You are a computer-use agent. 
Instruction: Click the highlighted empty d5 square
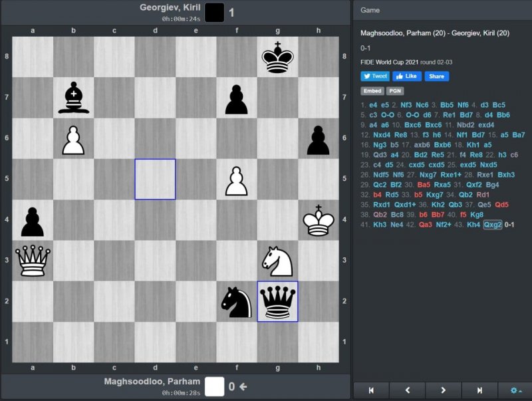tap(155, 179)
